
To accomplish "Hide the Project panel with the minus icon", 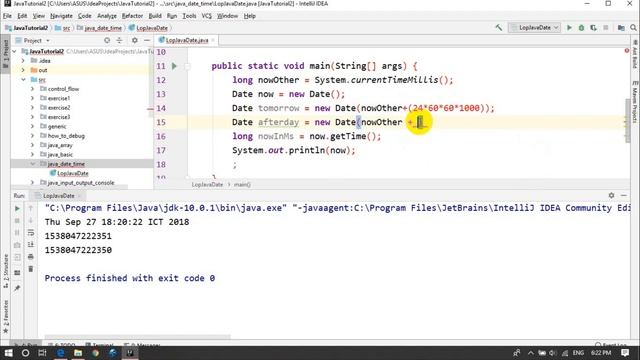I will 147,40.
